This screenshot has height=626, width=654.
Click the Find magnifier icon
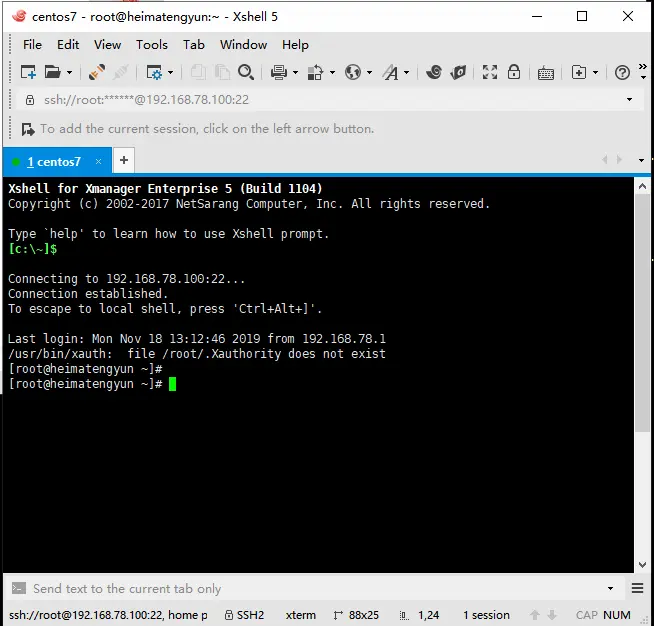(246, 72)
